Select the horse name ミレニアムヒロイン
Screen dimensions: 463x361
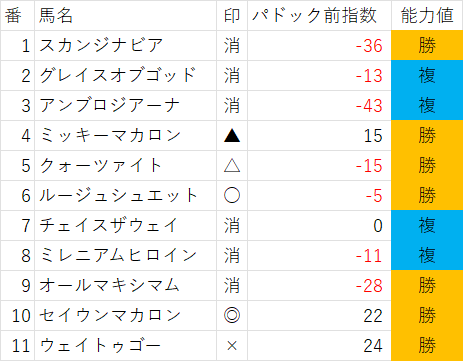coord(118,256)
